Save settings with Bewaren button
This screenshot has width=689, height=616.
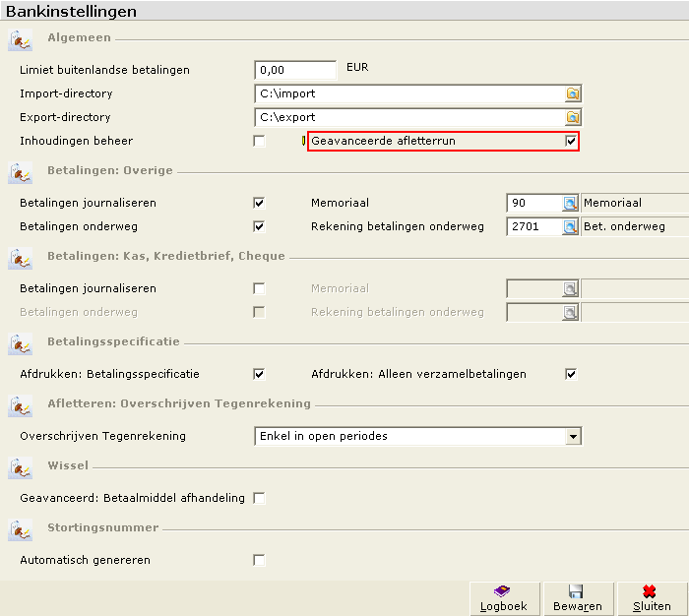pyautogui.click(x=578, y=599)
